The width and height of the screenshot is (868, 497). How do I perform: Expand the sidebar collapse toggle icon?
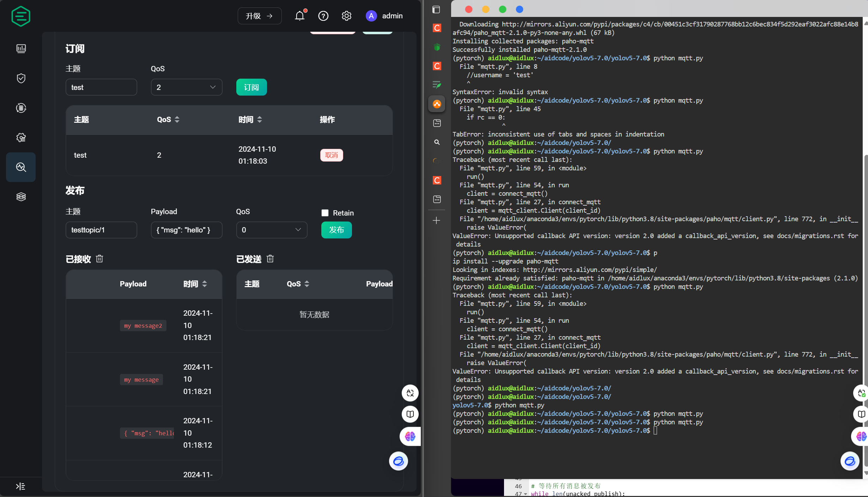coord(20,486)
